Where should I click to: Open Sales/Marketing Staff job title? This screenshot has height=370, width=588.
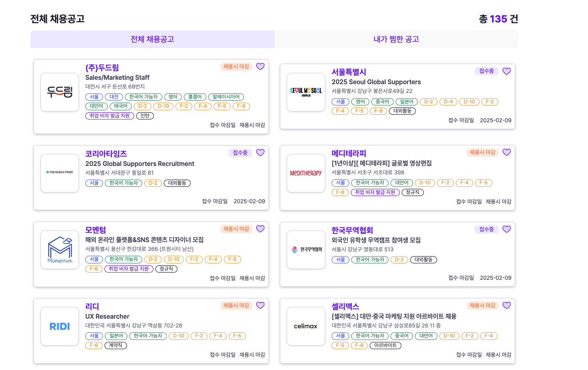(117, 78)
